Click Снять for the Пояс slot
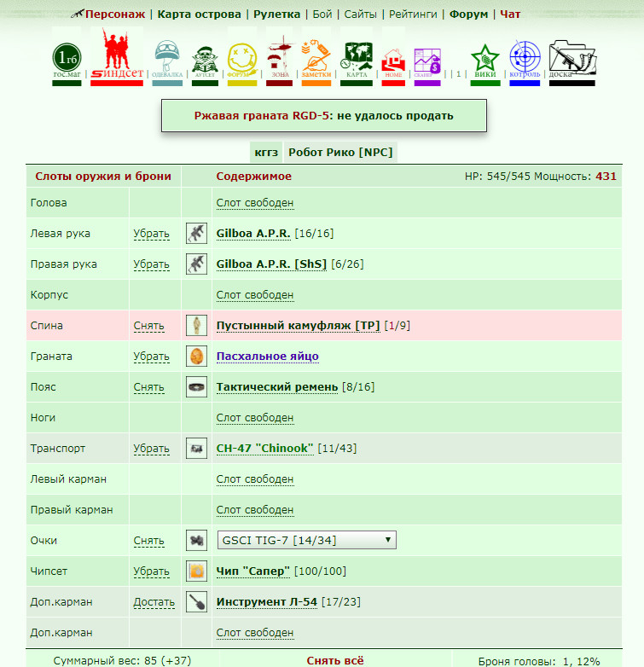644x667 pixels. pyautogui.click(x=149, y=387)
